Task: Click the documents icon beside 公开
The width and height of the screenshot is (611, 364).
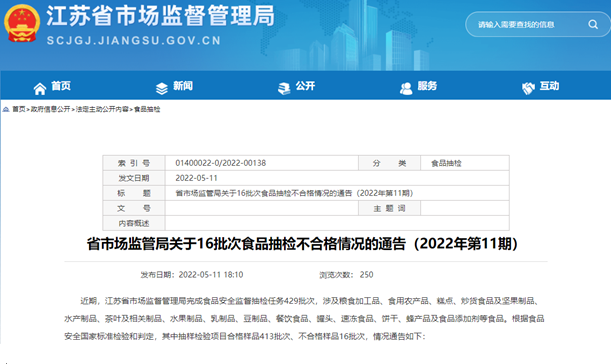Action: [284, 88]
